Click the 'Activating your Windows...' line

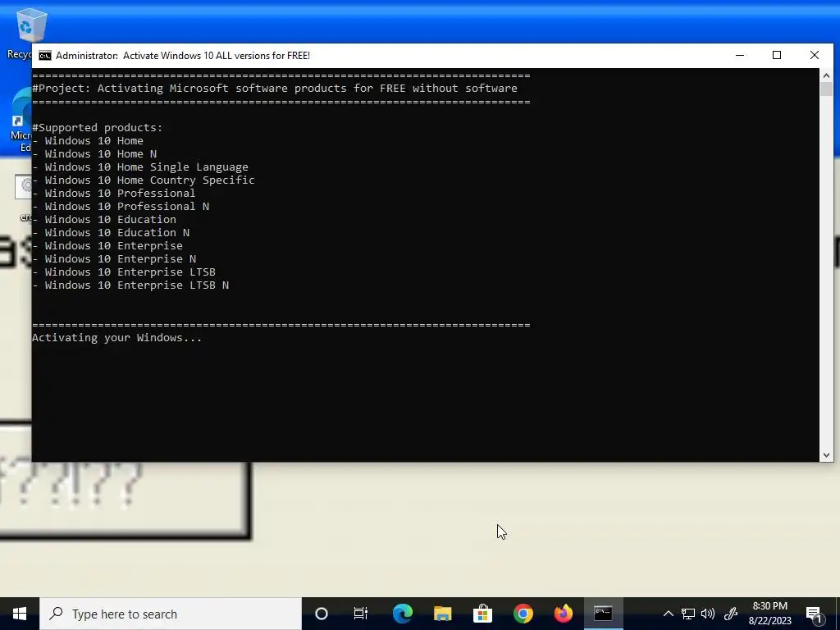click(116, 337)
